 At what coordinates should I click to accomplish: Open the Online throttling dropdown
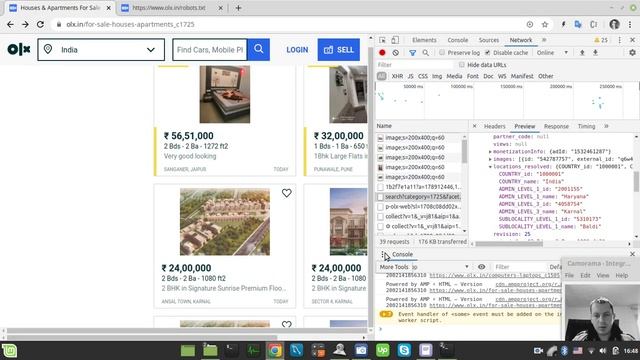pyautogui.click(x=552, y=53)
